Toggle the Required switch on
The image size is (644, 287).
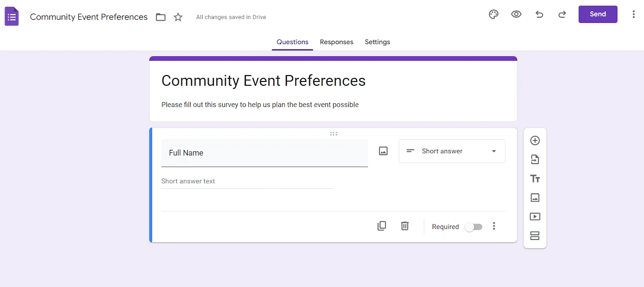(x=474, y=227)
